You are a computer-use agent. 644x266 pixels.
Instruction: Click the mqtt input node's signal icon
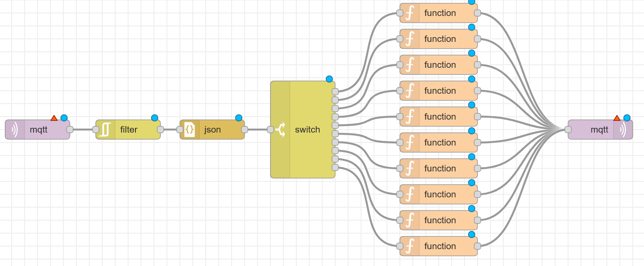(15, 130)
